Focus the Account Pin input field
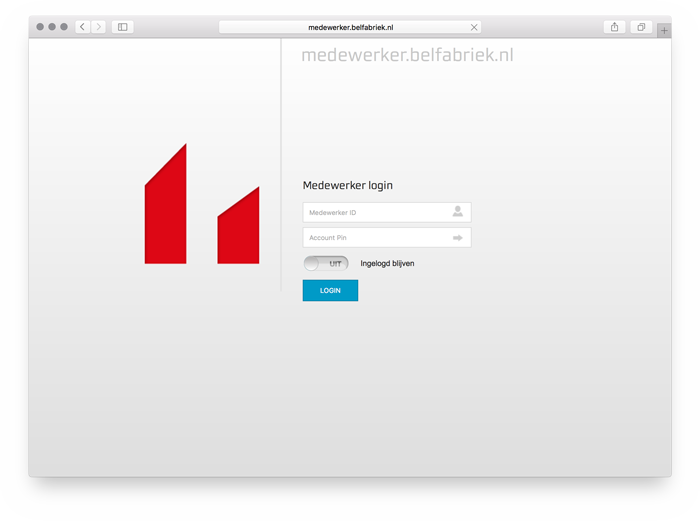The image size is (700, 521). pyautogui.click(x=375, y=238)
